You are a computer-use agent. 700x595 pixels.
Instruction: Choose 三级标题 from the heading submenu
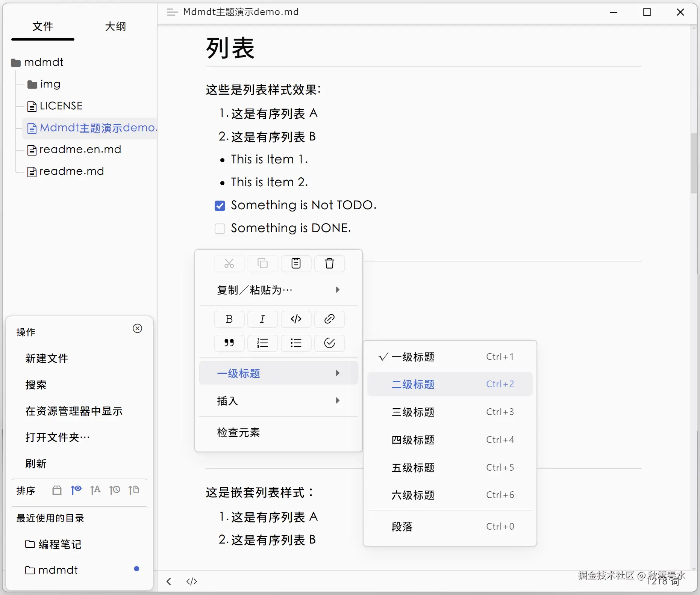(x=450, y=412)
